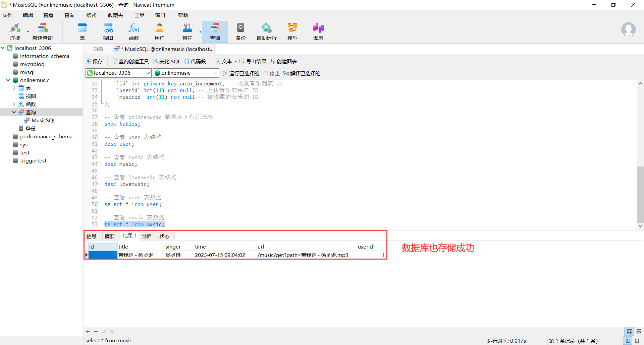Expand the Tables (表) tree node
The width and height of the screenshot is (644, 345).
tap(14, 88)
